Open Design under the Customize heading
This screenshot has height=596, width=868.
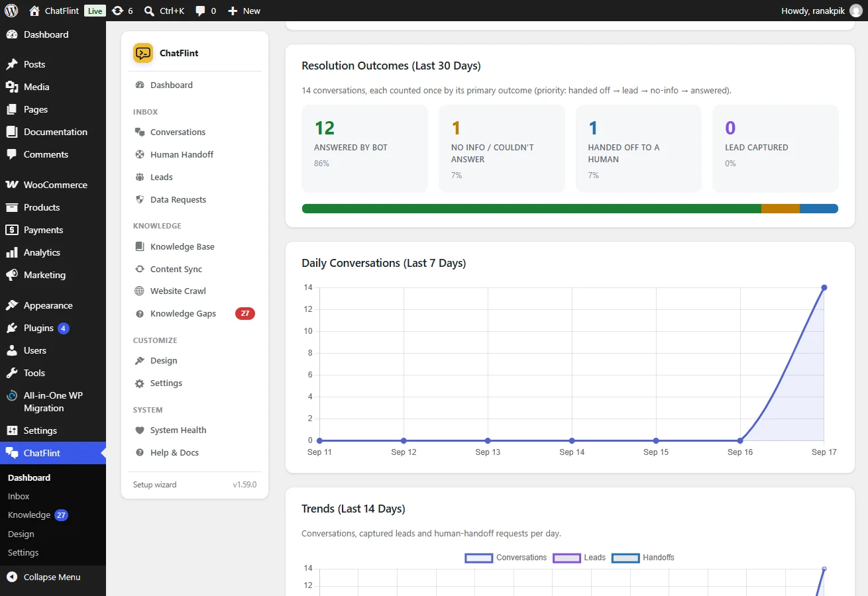point(195,360)
